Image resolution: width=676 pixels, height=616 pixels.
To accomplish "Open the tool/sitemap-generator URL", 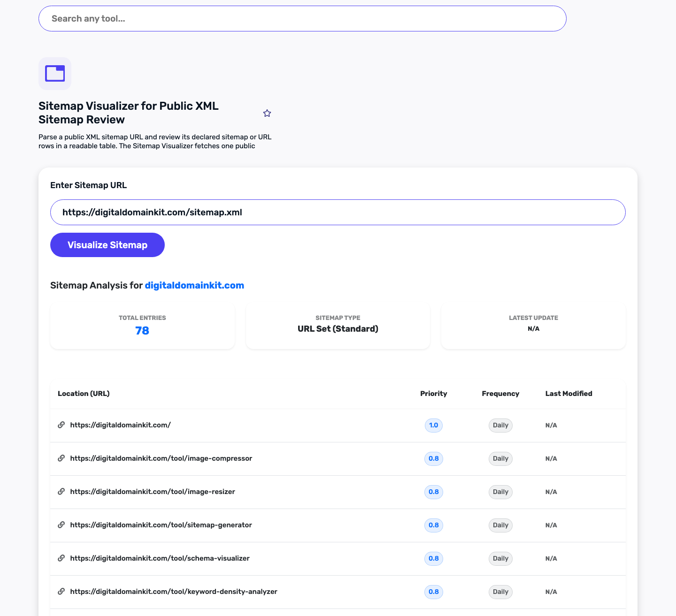I will [x=161, y=525].
